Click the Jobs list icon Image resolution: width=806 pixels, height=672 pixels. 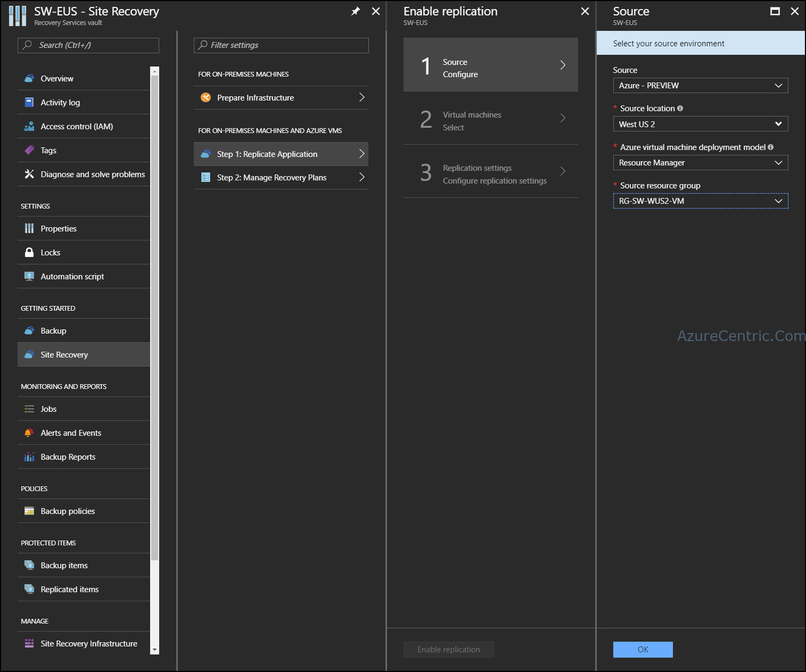pyautogui.click(x=29, y=409)
